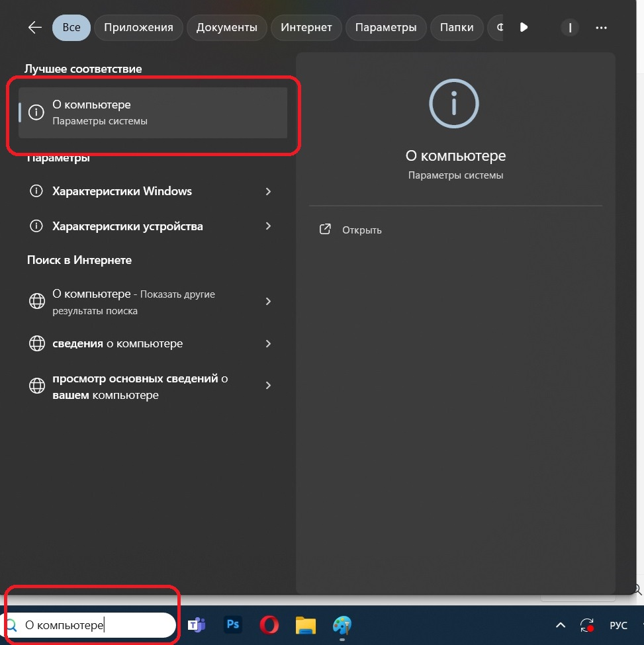644x645 pixels.
Task: Open File Explorer folder icon in taskbar
Action: pyautogui.click(x=305, y=624)
